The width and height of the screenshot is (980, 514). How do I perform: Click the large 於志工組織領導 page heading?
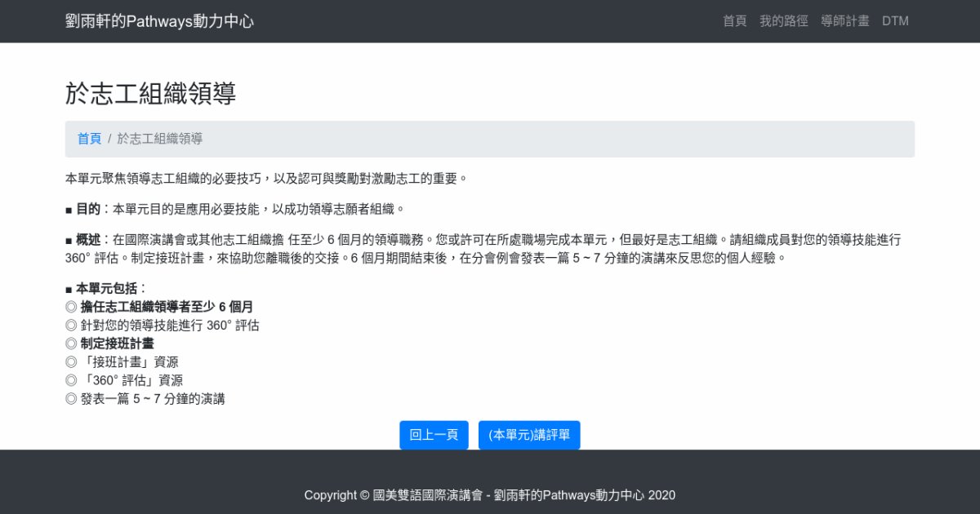(x=151, y=94)
